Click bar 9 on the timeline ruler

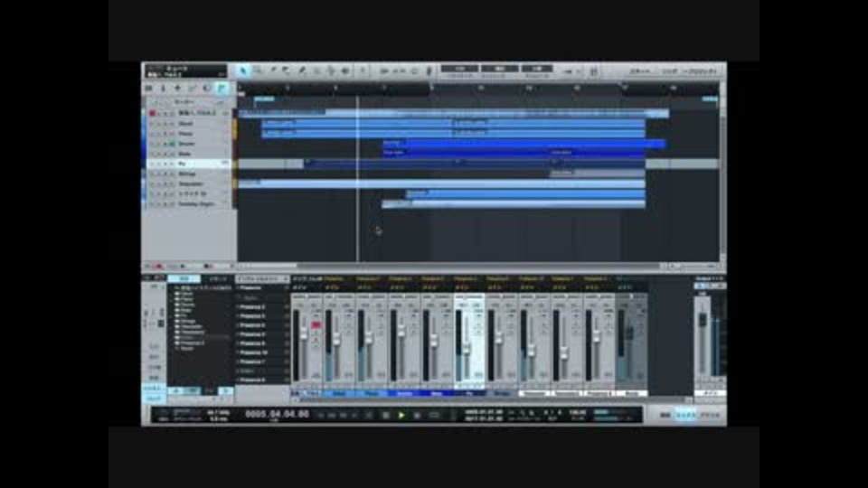(x=432, y=88)
